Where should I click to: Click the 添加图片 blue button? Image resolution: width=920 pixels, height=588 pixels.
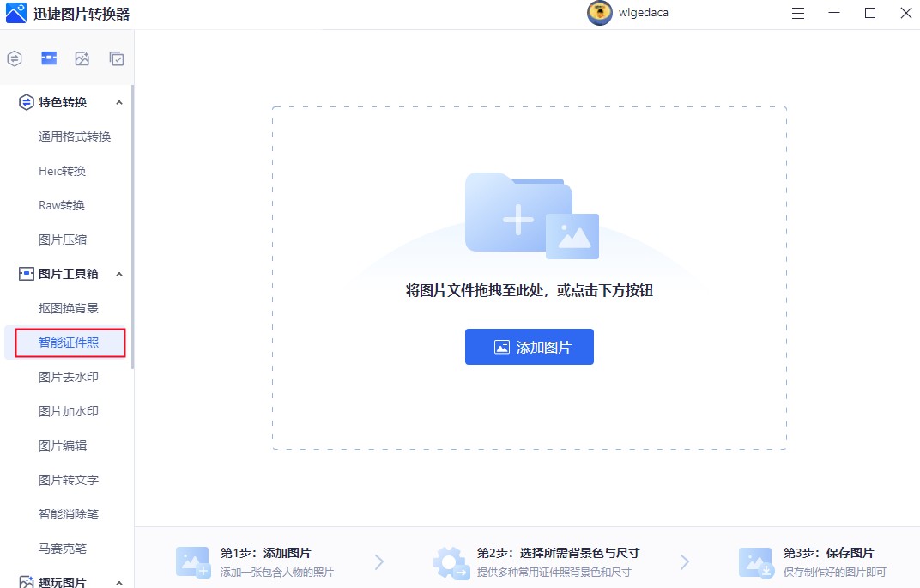coord(530,347)
